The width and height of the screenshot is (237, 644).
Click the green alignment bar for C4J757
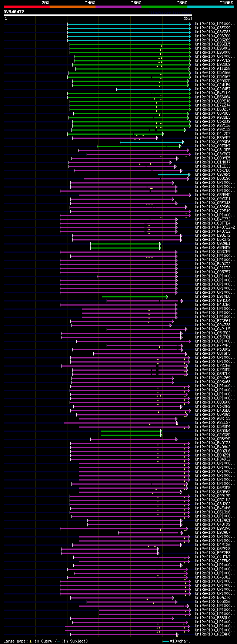(116, 134)
